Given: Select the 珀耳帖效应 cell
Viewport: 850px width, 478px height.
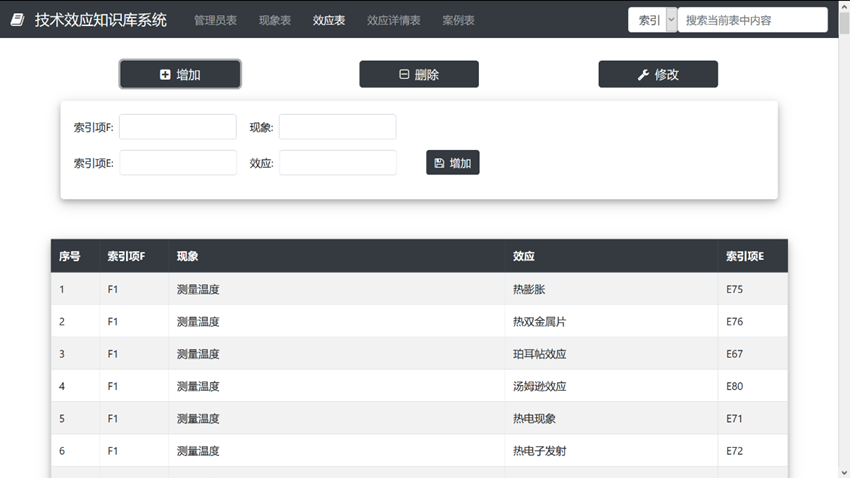Looking at the screenshot, I should [x=611, y=353].
